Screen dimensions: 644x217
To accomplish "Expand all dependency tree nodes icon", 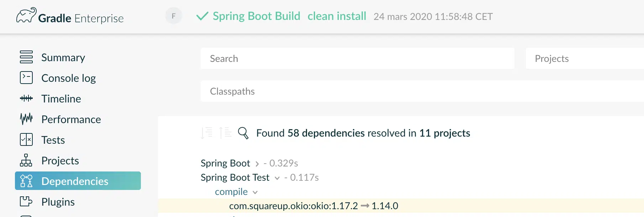I will [207, 133].
